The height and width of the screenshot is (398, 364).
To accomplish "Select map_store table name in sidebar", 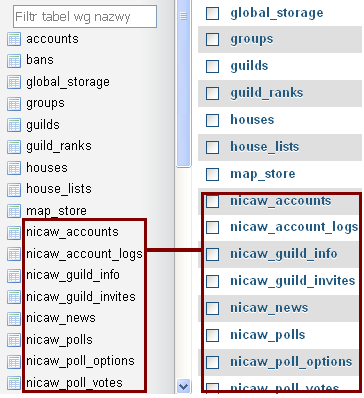I will pyautogui.click(x=56, y=211).
